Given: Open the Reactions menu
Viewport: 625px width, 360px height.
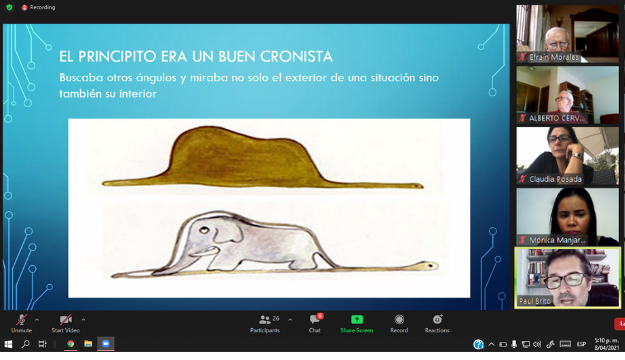Looking at the screenshot, I should coord(437,323).
